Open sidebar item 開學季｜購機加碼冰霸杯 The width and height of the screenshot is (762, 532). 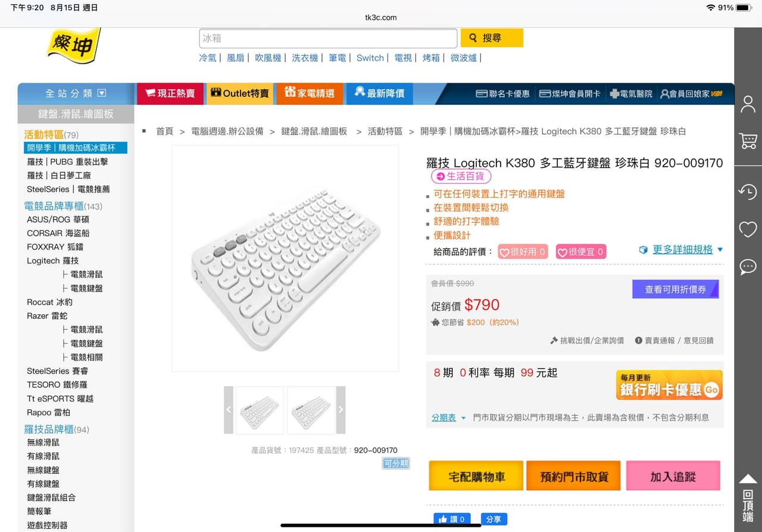(76, 148)
